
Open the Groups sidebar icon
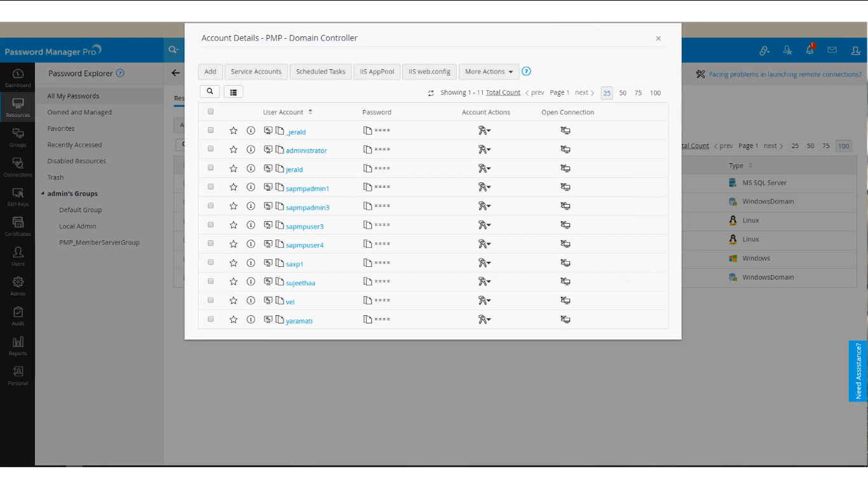point(18,137)
